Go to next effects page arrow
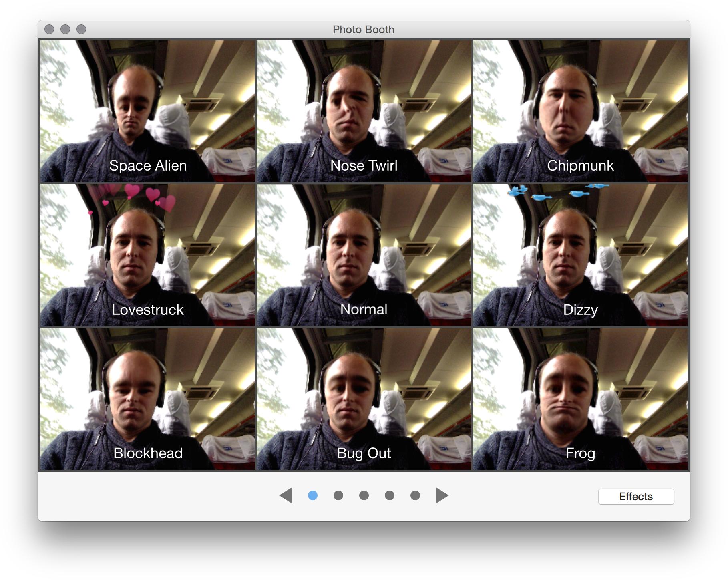This screenshot has height=580, width=728. point(442,495)
